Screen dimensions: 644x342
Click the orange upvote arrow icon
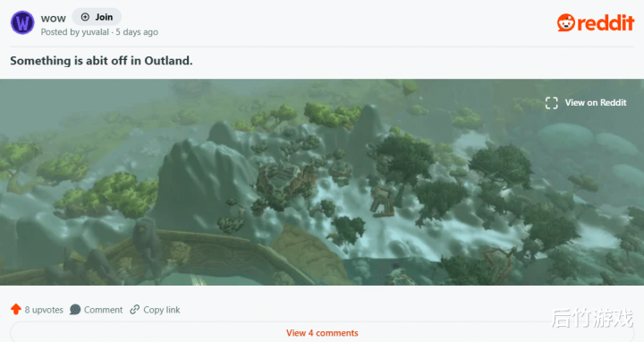point(15,309)
